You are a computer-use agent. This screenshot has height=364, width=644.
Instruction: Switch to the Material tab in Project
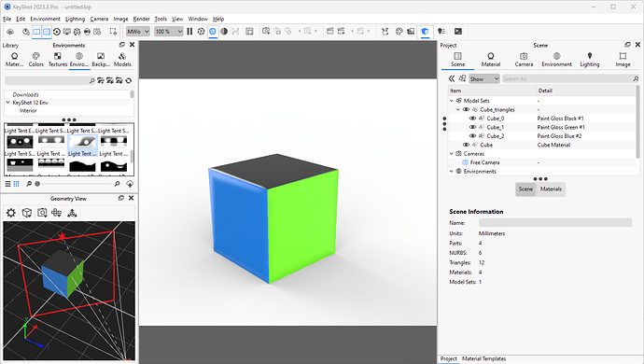coord(491,59)
